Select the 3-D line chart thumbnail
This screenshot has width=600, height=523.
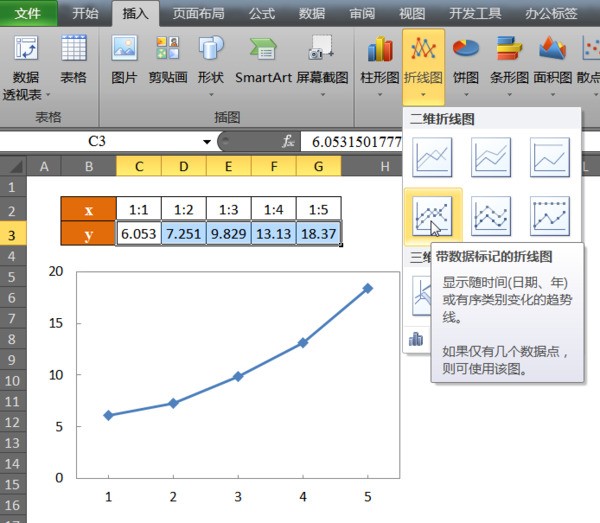click(x=422, y=295)
